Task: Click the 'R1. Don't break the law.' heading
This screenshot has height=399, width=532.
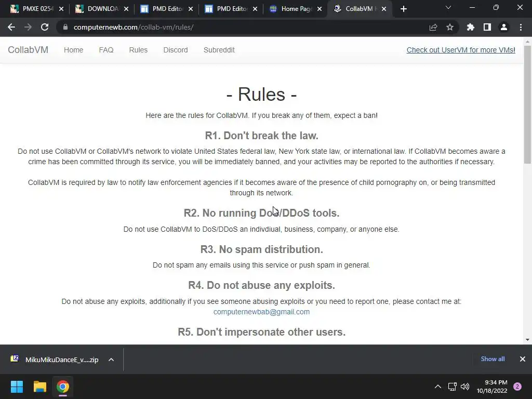Action: pos(262,136)
